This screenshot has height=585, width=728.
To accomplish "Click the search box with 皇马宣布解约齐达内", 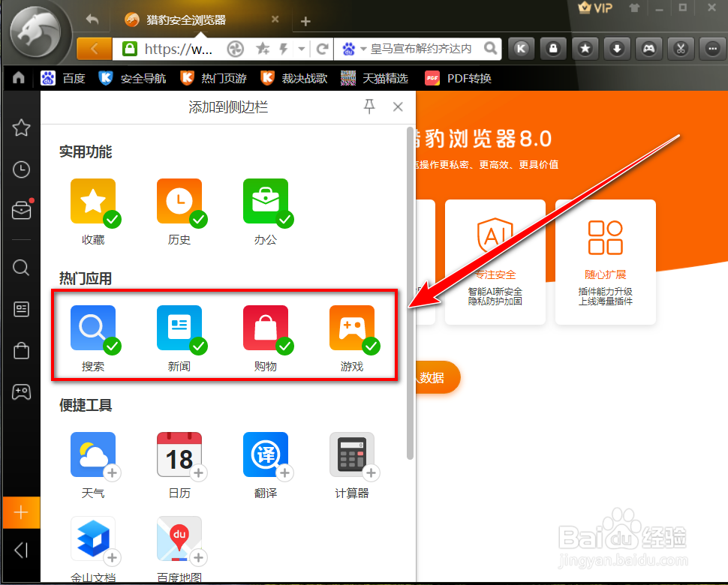I will click(420, 49).
